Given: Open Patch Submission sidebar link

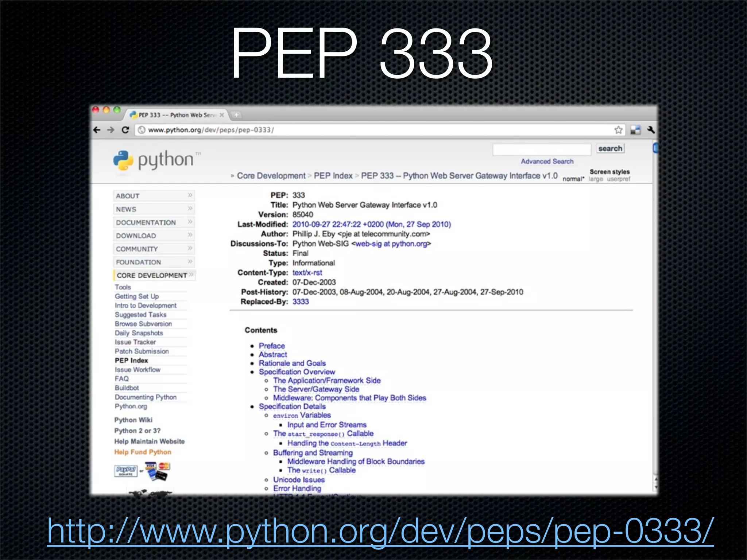Looking at the screenshot, I should (142, 351).
